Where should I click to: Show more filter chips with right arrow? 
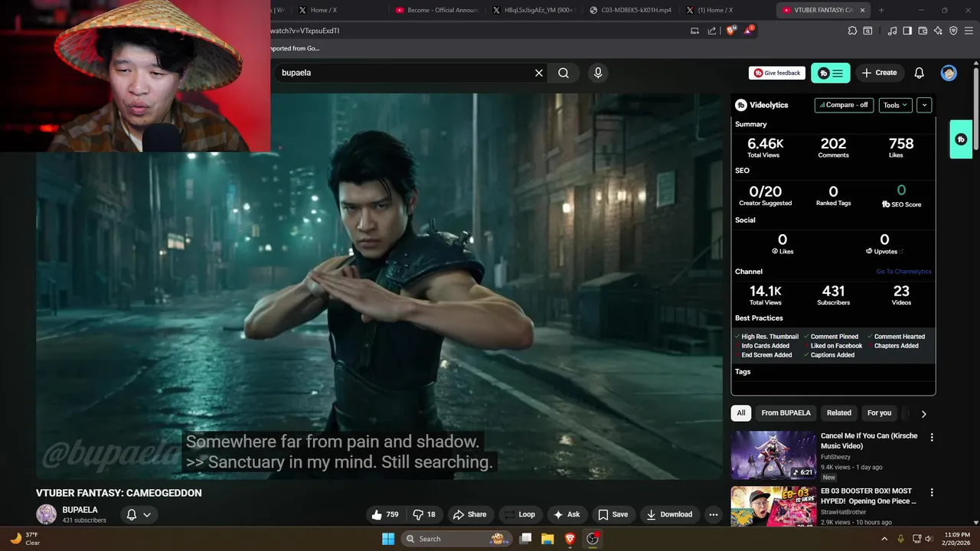[x=923, y=413]
